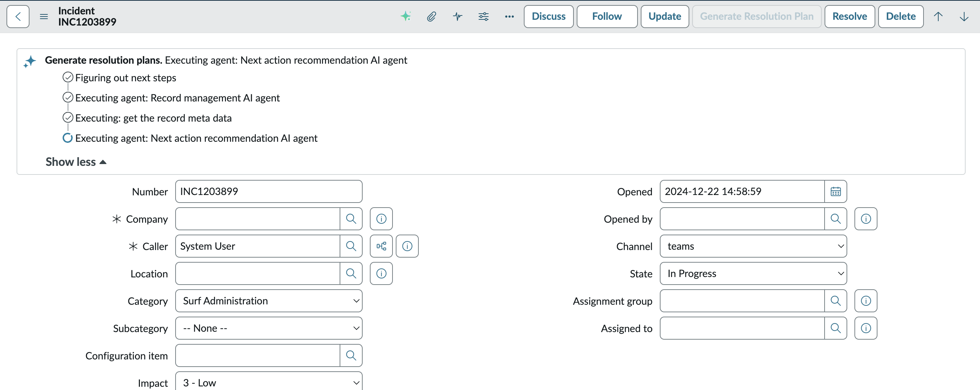The height and width of the screenshot is (390, 980).
Task: Open the Subcategory dropdown
Action: [x=269, y=328]
